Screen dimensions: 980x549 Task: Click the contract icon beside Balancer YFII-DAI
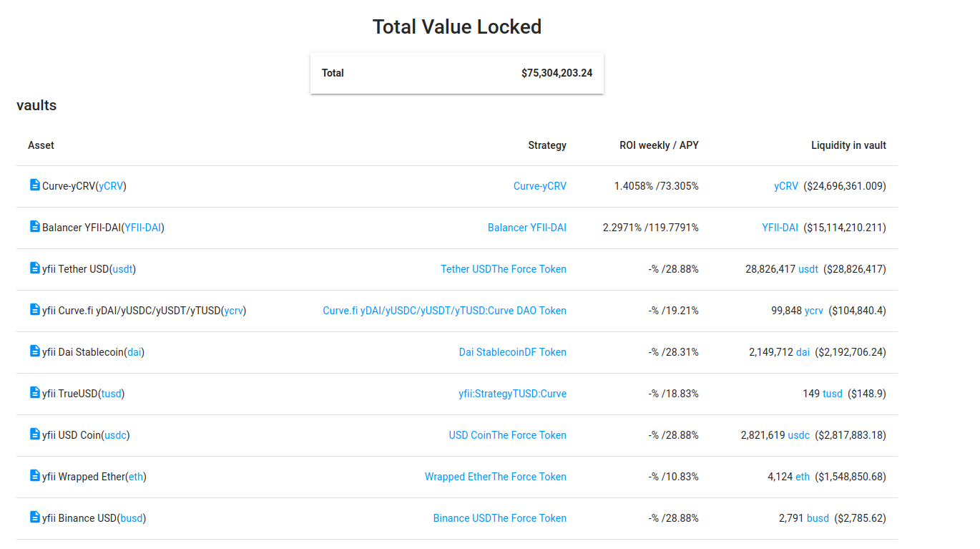tap(34, 226)
